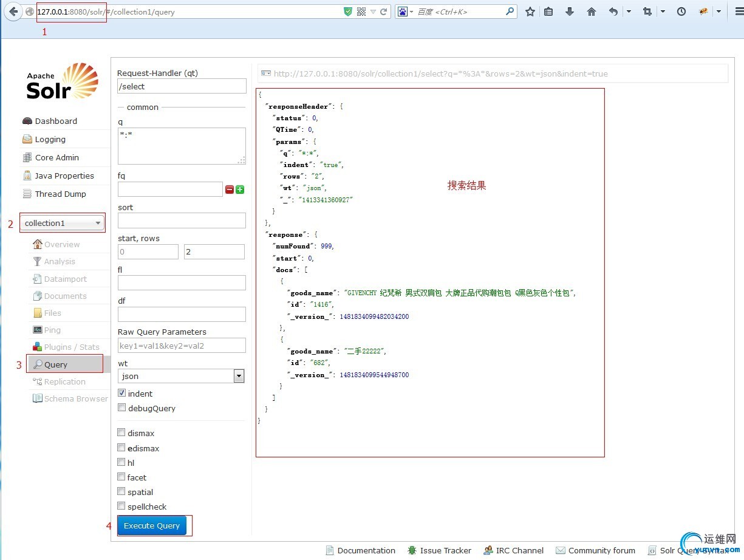Expand the address bar history dropdown arrow

(x=374, y=12)
